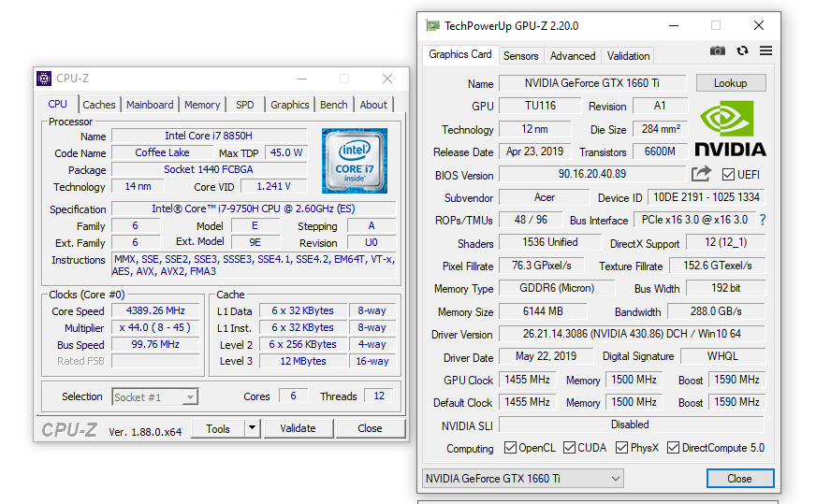Click the Bus Speed value 99.76 MHz
The image size is (816, 504).
point(155,344)
